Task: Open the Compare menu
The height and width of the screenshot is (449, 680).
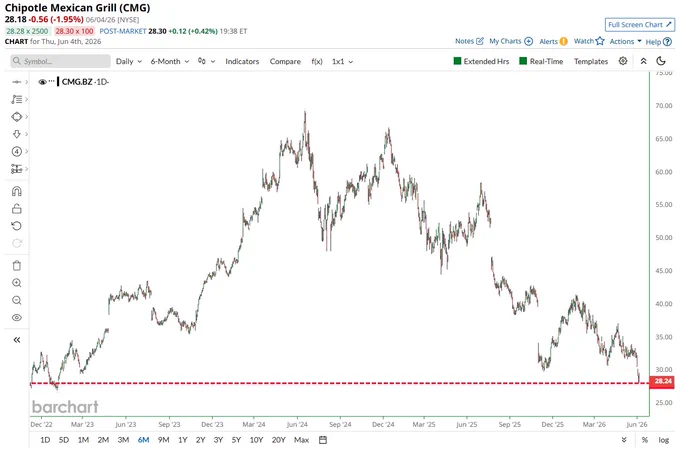Action: pyautogui.click(x=285, y=61)
